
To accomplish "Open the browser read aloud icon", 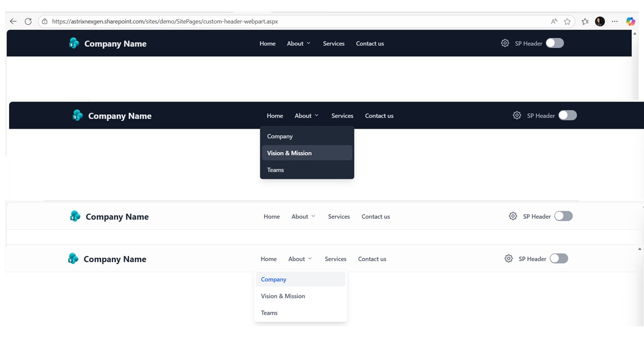I will 554,22.
